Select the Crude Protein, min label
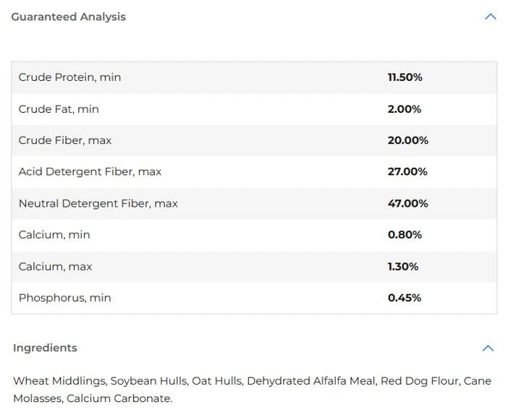Screen dimensions: 508x420 (69, 77)
